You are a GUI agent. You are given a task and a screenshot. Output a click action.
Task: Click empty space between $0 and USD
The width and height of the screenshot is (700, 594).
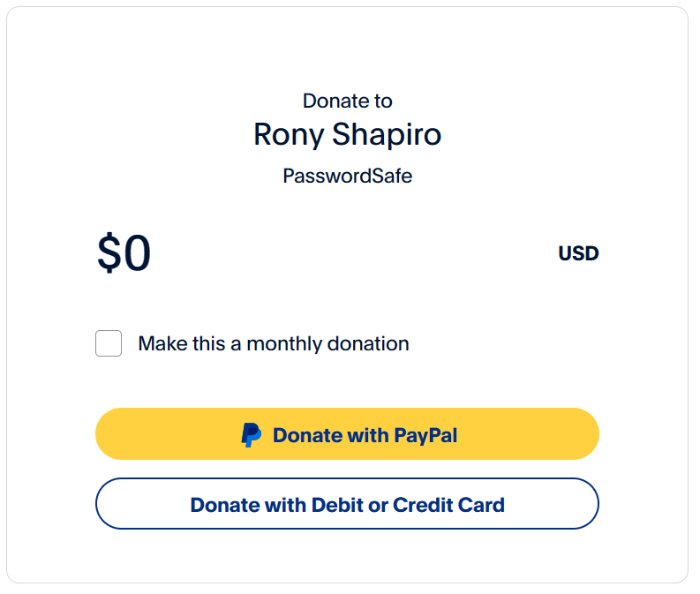coord(353,253)
